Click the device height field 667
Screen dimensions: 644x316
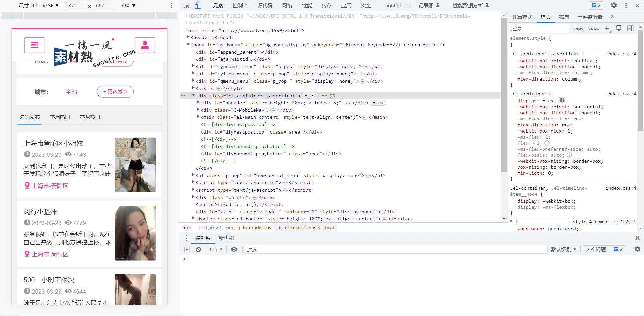tap(103, 5)
